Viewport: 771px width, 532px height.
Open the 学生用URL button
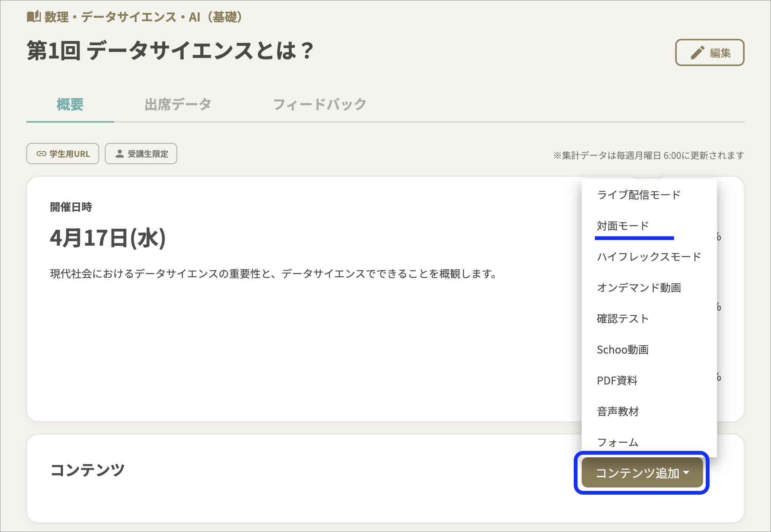click(63, 154)
